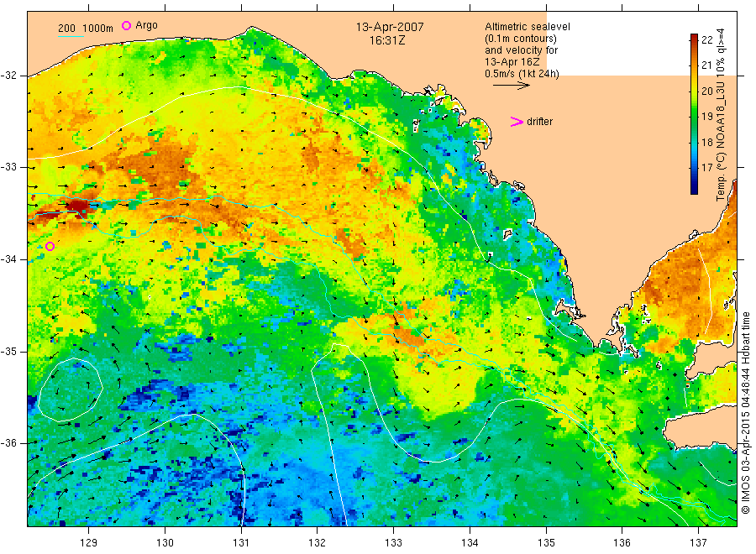Click the magenta Argo circle in the legend
Viewport: 756px width, 554px height.
(126, 25)
